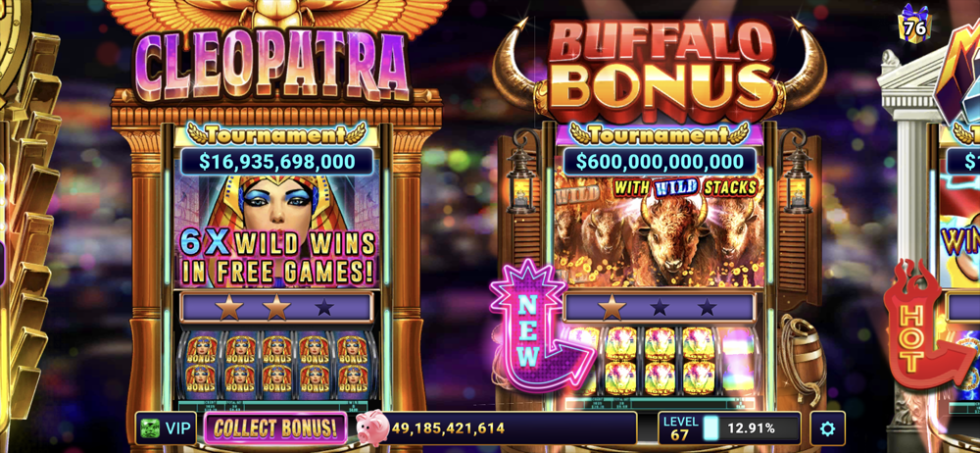Click the Cleopatra two-star rating bar
Image resolution: width=980 pixels, height=453 pixels.
277,307
